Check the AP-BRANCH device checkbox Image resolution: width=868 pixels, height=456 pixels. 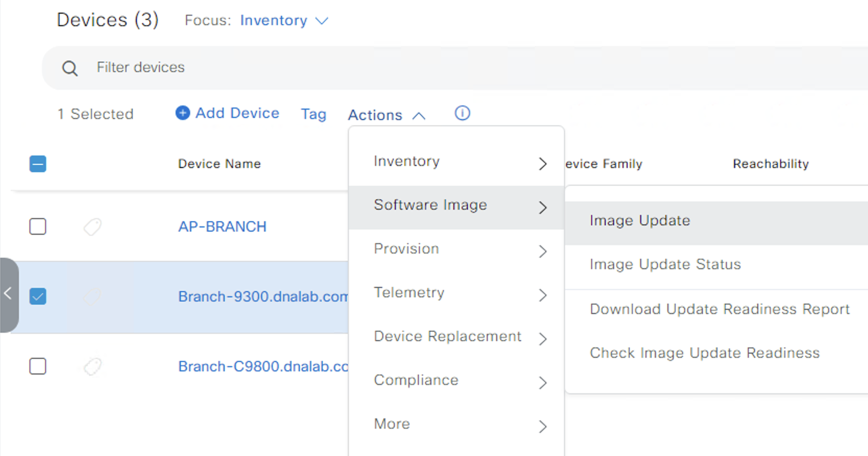coord(38,226)
